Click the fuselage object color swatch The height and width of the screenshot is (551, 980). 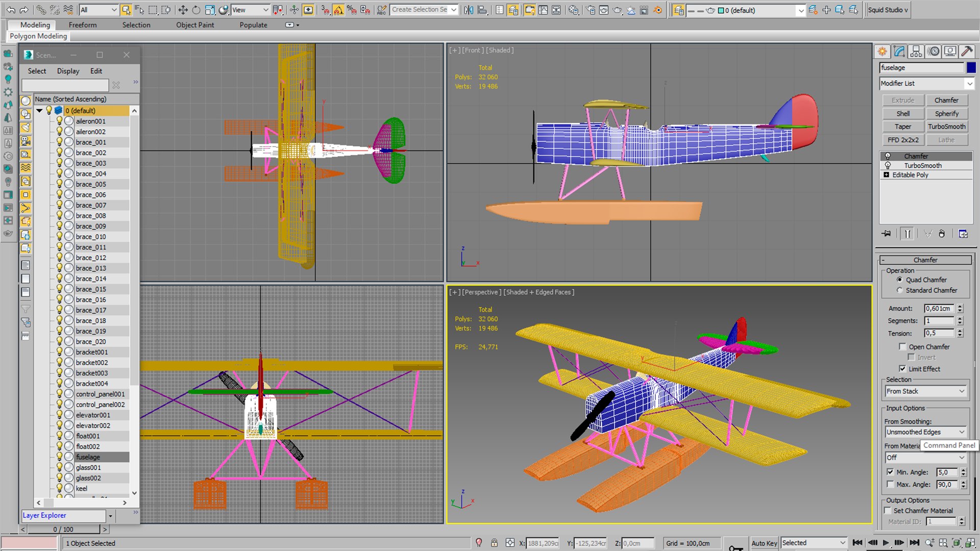click(x=971, y=67)
